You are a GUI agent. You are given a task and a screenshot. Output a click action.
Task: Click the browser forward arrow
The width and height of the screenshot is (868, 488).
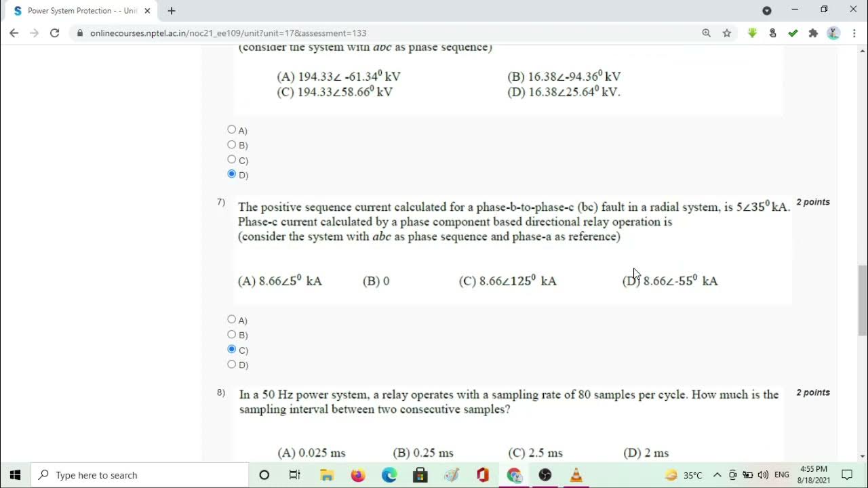(x=35, y=33)
